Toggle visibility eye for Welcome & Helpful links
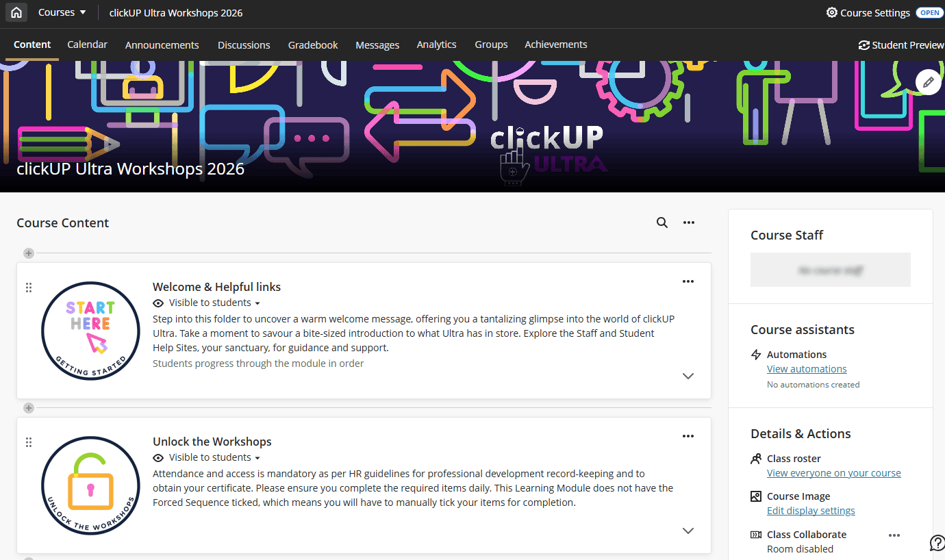Image resolution: width=945 pixels, height=560 pixels. (x=158, y=303)
